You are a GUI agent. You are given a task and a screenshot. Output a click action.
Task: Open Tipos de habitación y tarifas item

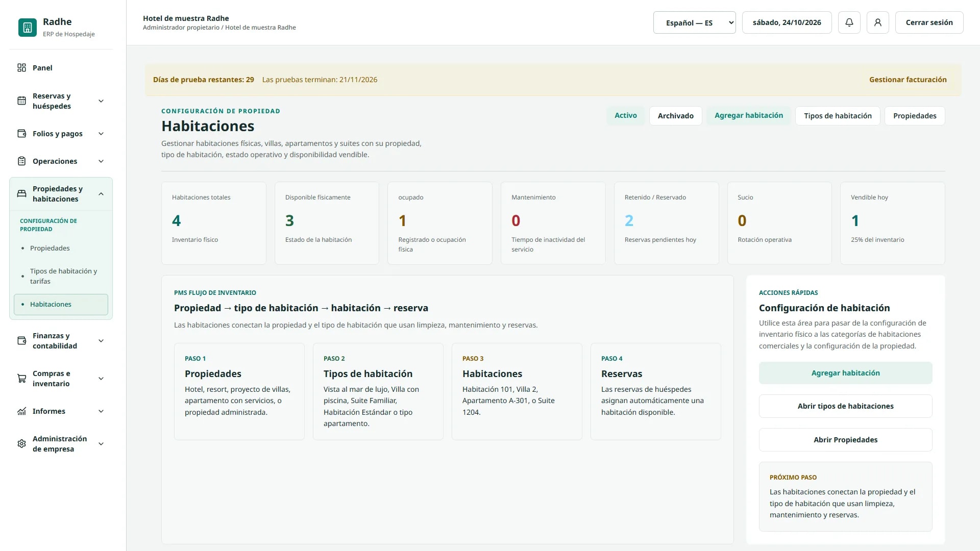[61, 276]
